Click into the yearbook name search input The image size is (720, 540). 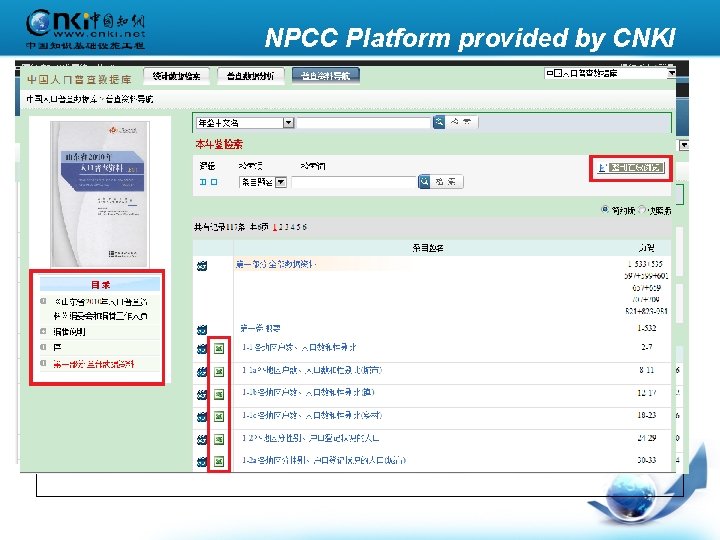(x=363, y=123)
